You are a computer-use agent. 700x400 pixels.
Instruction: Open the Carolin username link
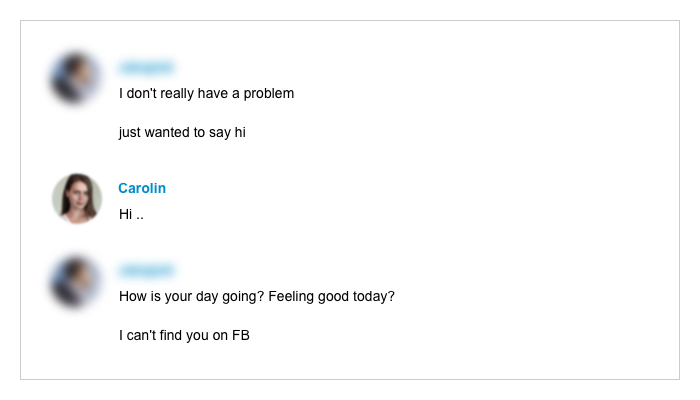pos(142,188)
